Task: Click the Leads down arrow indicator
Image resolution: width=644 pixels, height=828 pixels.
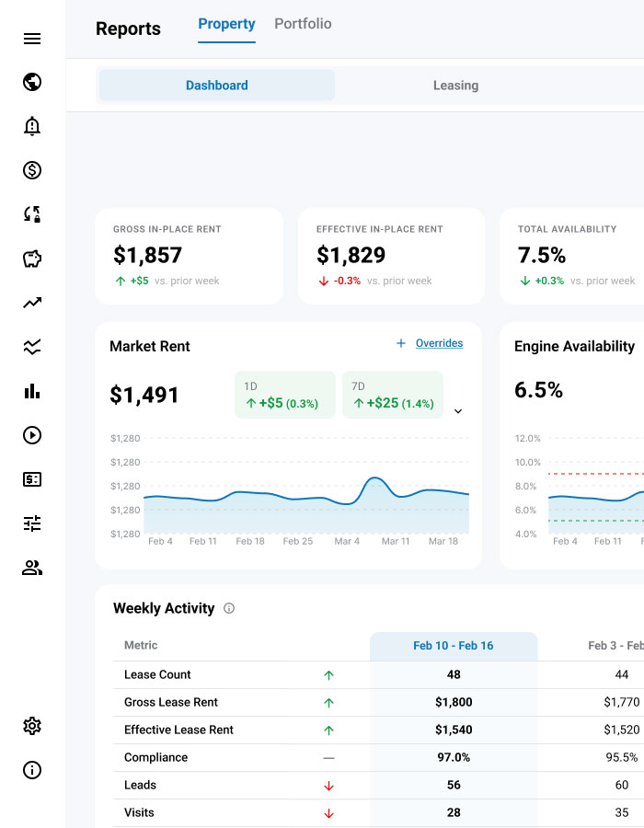Action: click(x=328, y=786)
